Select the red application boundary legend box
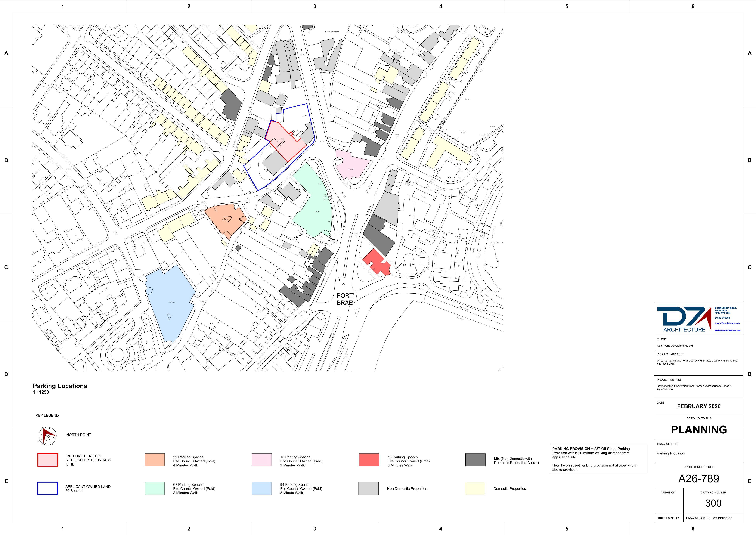 pyautogui.click(x=48, y=460)
